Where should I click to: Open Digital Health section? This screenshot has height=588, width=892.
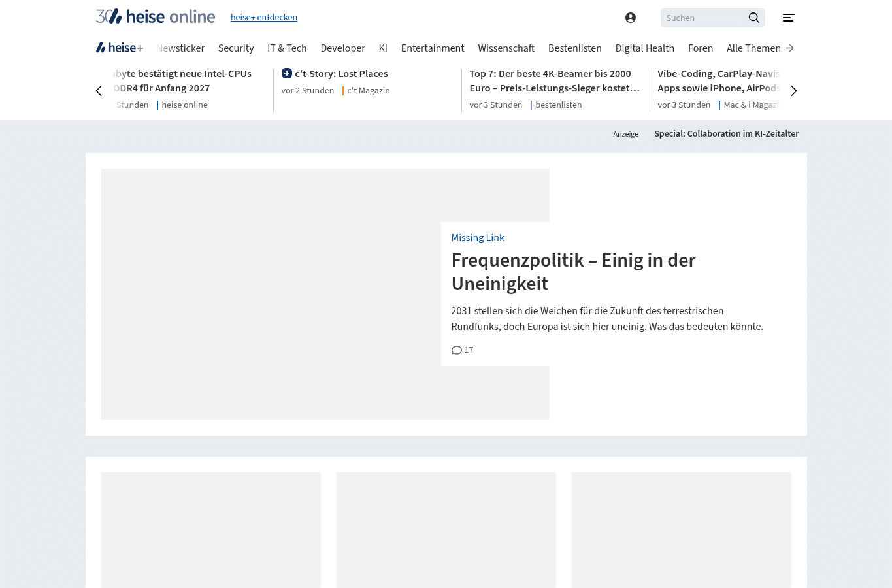pos(645,48)
